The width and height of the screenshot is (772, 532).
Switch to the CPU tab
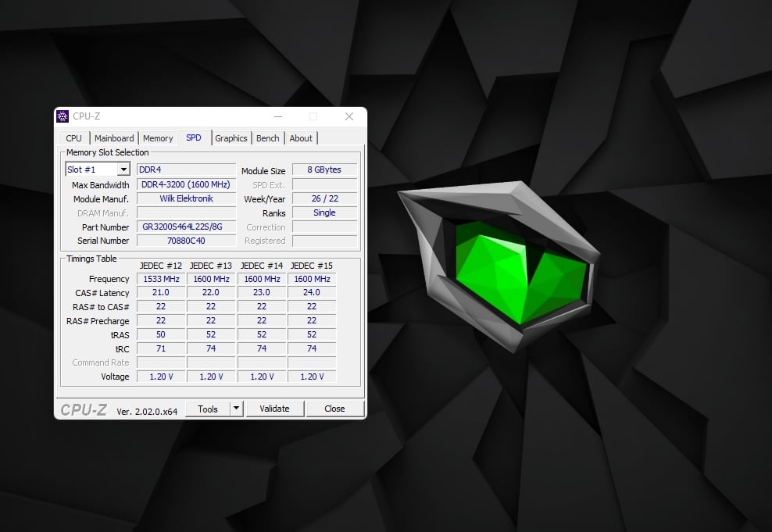(74, 138)
